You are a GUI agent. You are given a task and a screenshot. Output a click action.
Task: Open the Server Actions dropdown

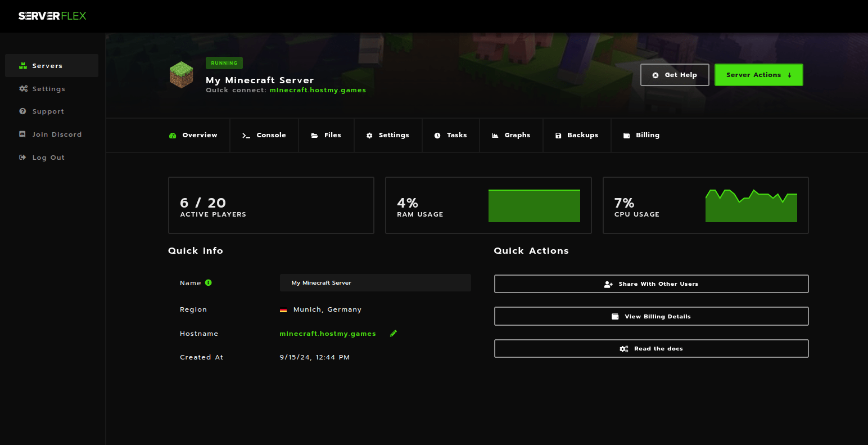point(758,75)
